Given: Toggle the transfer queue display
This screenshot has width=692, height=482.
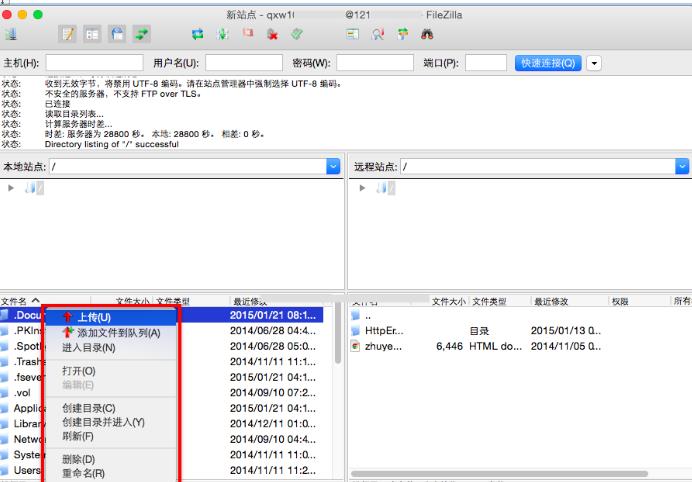Looking at the screenshot, I should tap(142, 34).
